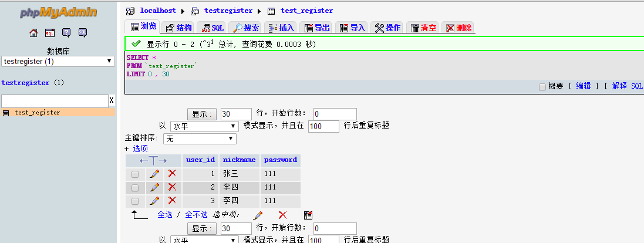Click the red delete X for user_id 3
Viewport: 644px width, 243px height.
(x=173, y=201)
